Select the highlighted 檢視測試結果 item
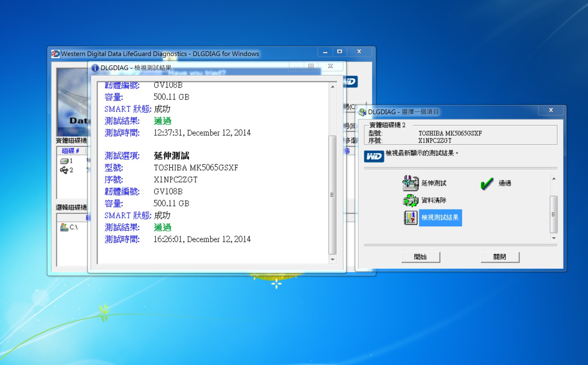Screen dimensions: 588x365 point(440,218)
